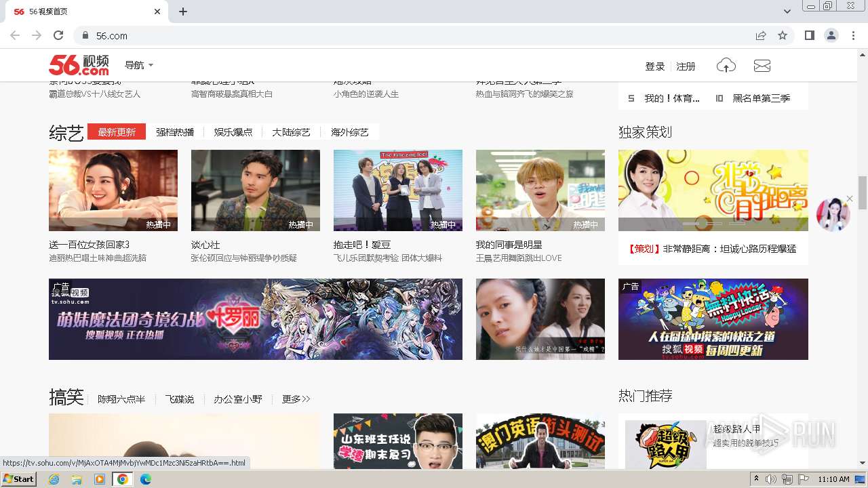Click title 我的同事是明星
Screen dimensions: 868x488
pos(509,245)
